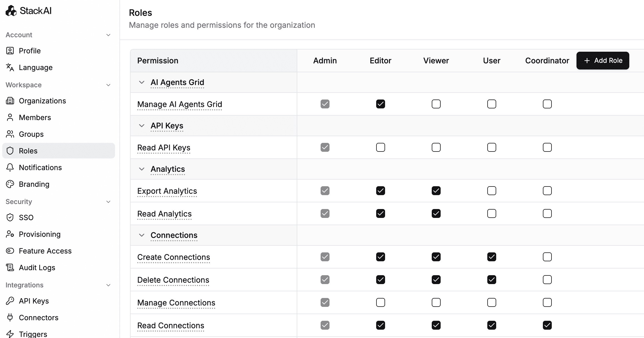
Task: Click the Organizations building icon
Action: (10, 101)
